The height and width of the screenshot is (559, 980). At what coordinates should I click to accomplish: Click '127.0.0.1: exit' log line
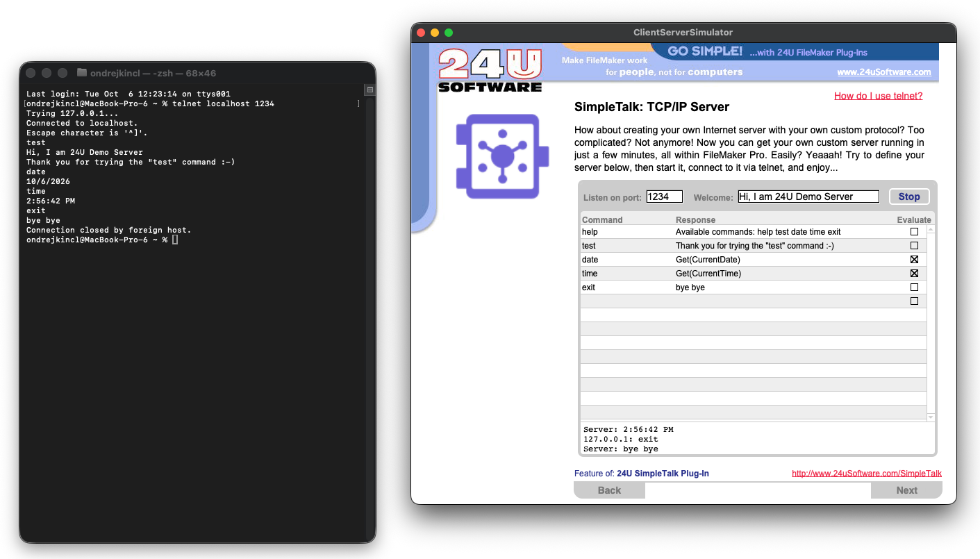620,439
